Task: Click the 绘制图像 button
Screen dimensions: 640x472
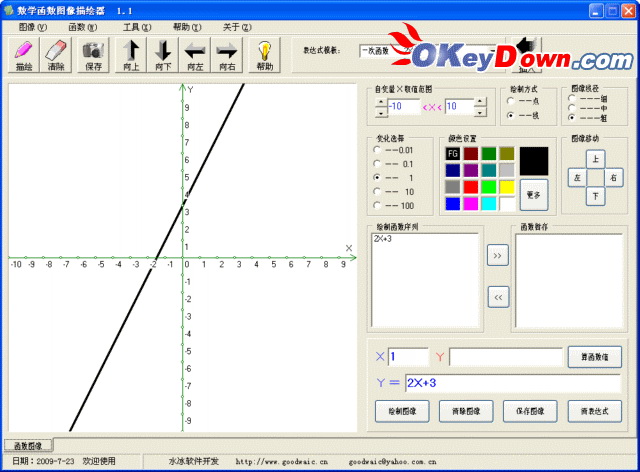Action: pos(402,411)
